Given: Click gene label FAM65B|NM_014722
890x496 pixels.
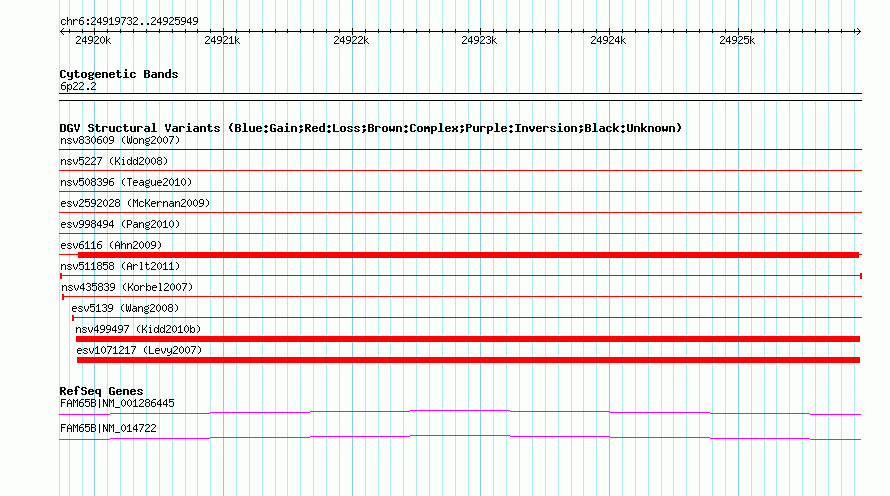Looking at the screenshot, I should [108, 428].
